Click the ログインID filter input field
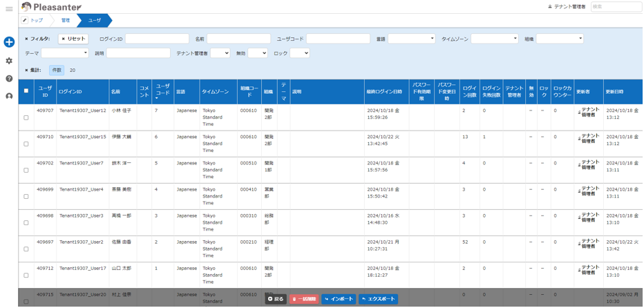 pos(157,39)
